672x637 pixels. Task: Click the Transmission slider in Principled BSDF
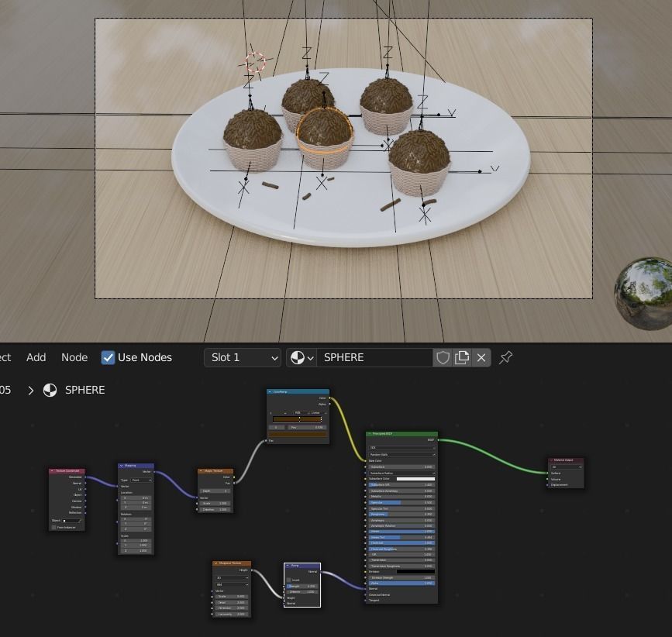click(x=402, y=560)
